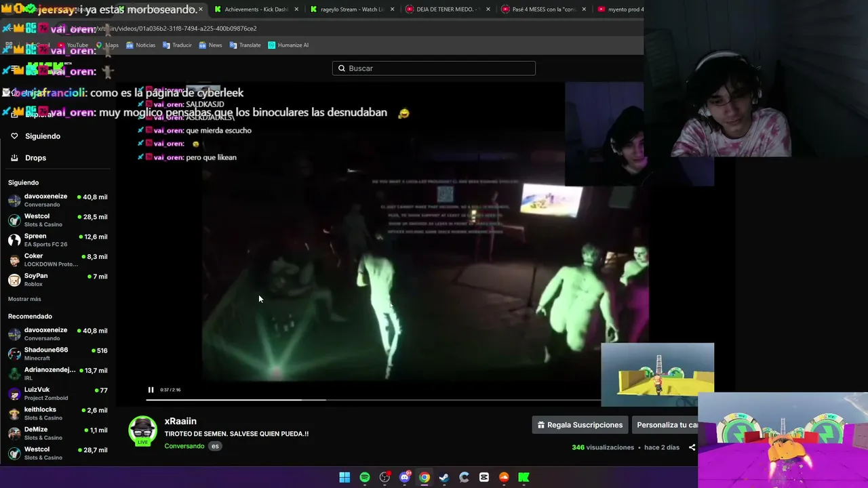Click the gift icon on Regala Suscripciones
The height and width of the screenshot is (488, 868).
[541, 425]
